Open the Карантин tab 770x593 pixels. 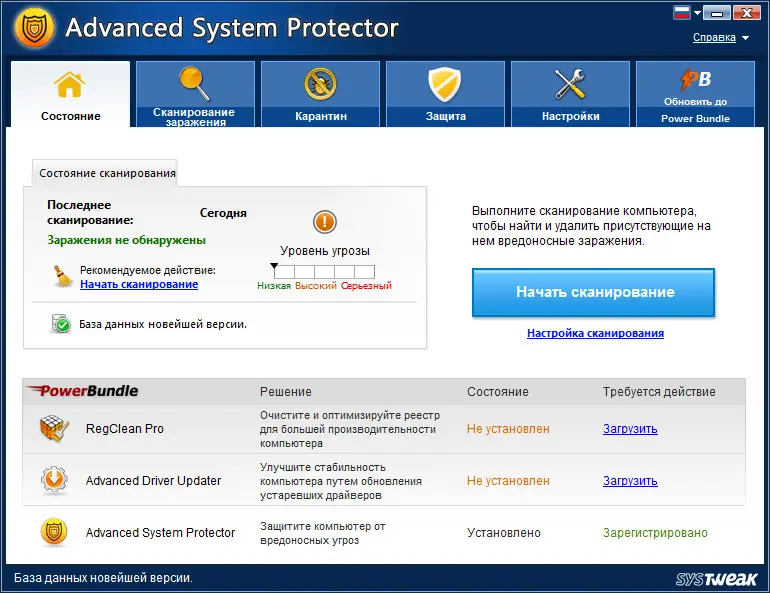click(321, 94)
